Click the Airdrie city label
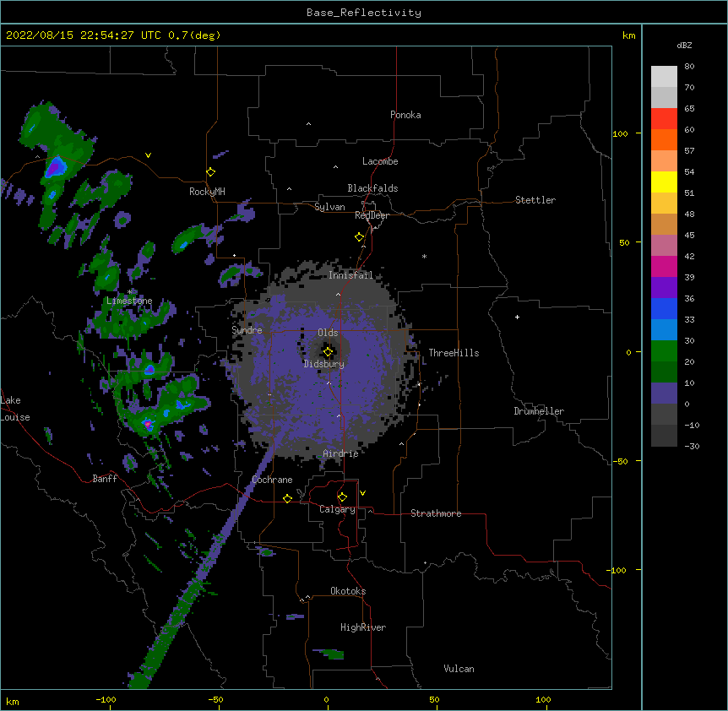Screen dimensions: 728x711 point(340,453)
